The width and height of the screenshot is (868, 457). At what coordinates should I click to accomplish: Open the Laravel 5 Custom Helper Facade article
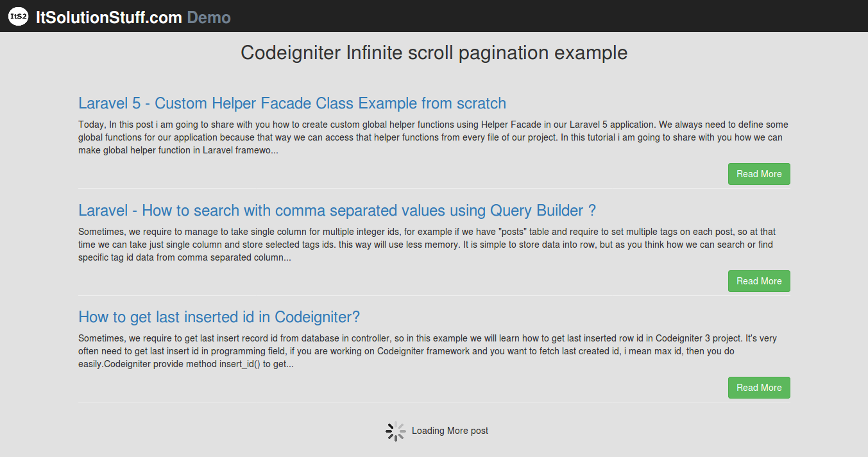point(292,103)
